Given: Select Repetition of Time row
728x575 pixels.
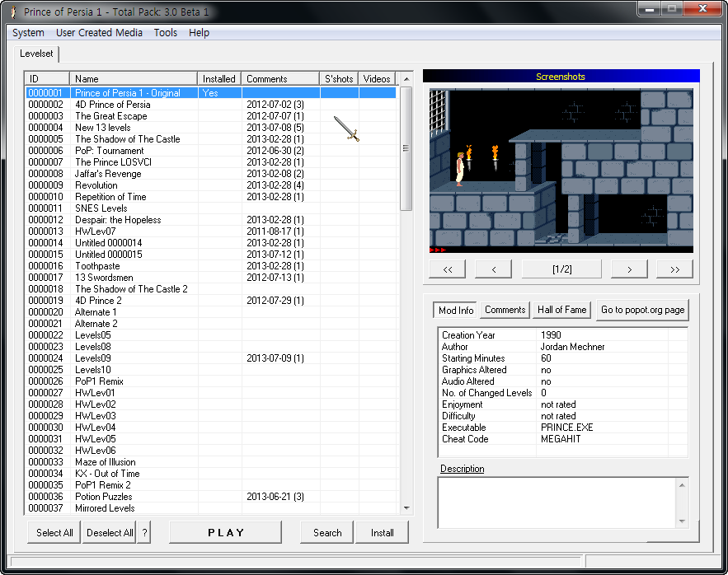Looking at the screenshot, I should coord(211,197).
